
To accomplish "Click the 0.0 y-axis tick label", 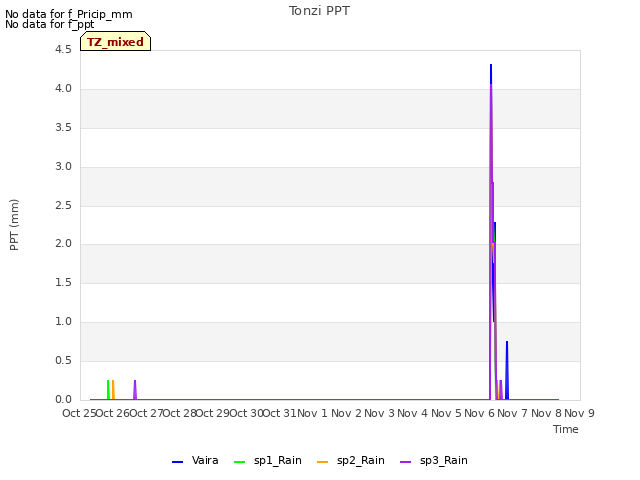I will point(63,399).
